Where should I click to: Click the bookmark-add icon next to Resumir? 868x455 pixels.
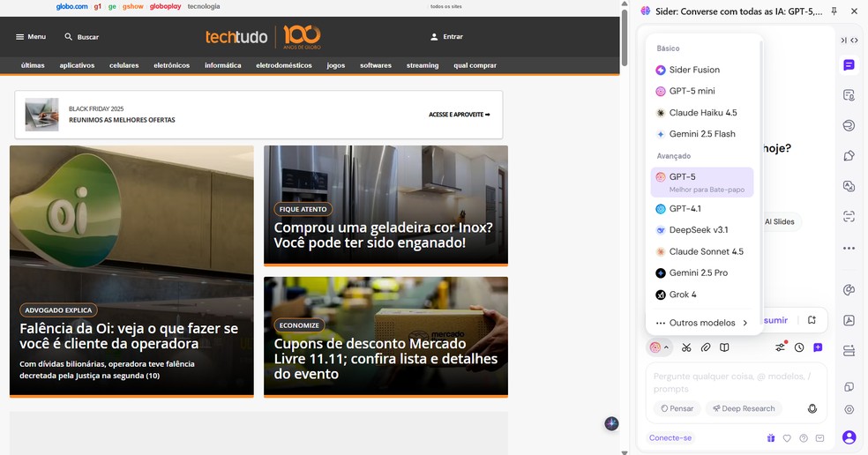(812, 320)
